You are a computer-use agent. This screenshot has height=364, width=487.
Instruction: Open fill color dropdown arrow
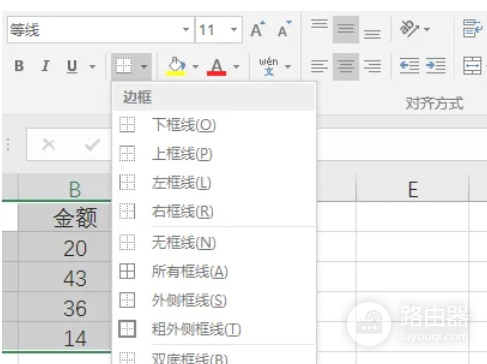[195, 67]
